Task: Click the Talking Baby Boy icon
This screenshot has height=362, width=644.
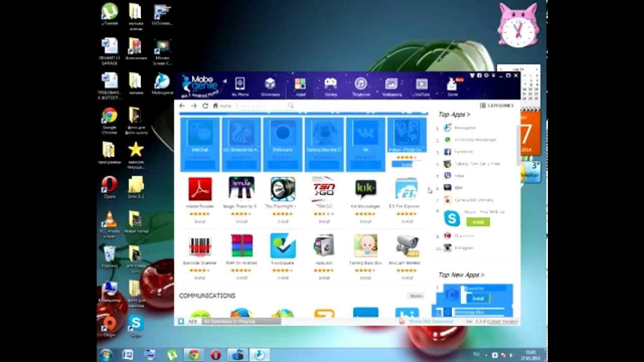Action: point(365,245)
